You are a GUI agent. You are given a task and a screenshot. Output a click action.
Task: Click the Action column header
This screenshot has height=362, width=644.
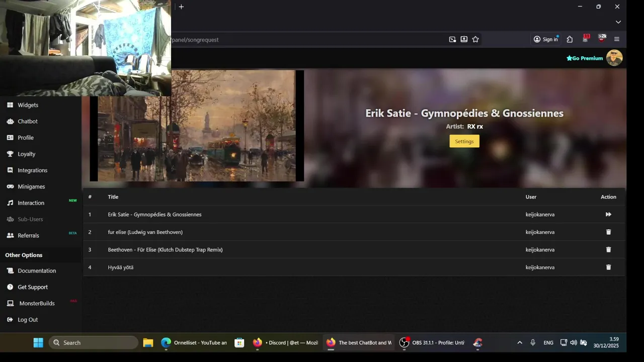[x=608, y=197]
